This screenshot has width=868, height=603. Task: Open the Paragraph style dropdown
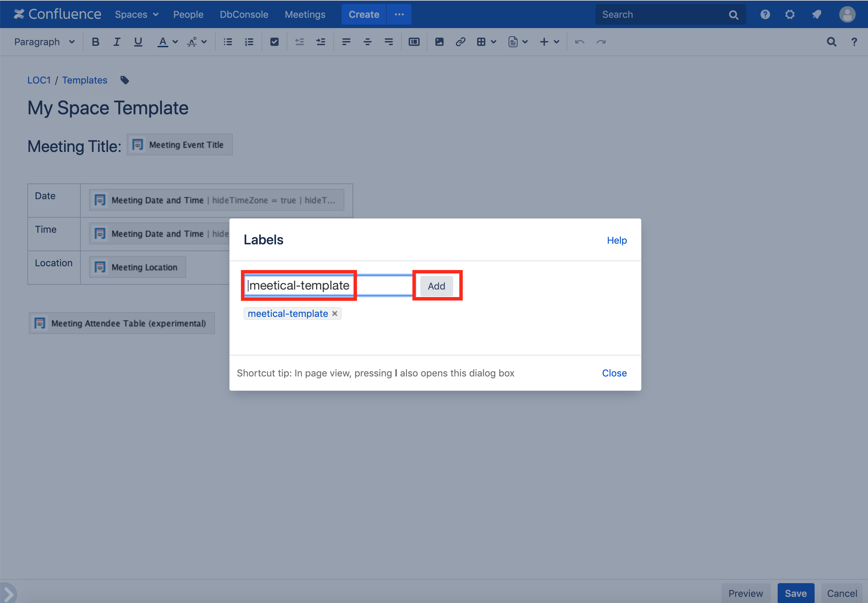[x=44, y=42]
